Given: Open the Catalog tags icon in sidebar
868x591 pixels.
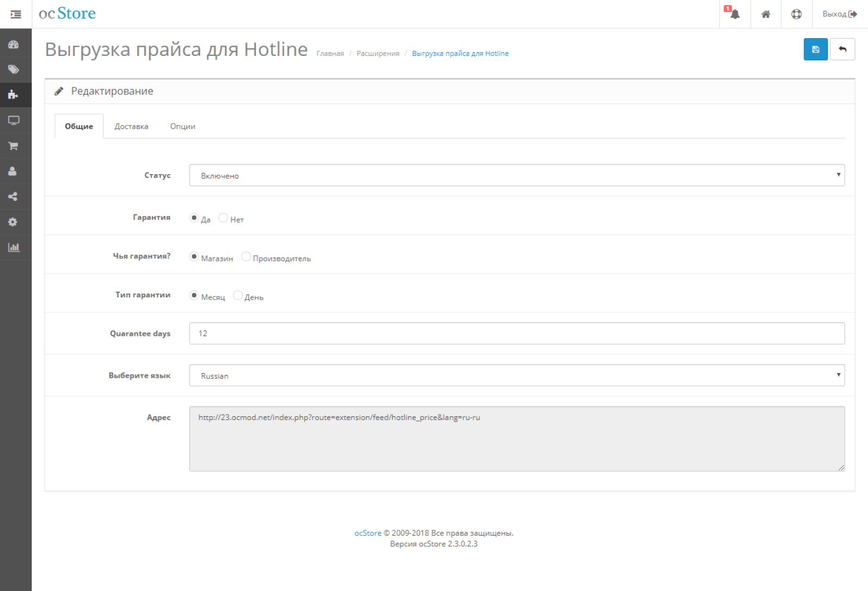Looking at the screenshot, I should coord(14,69).
